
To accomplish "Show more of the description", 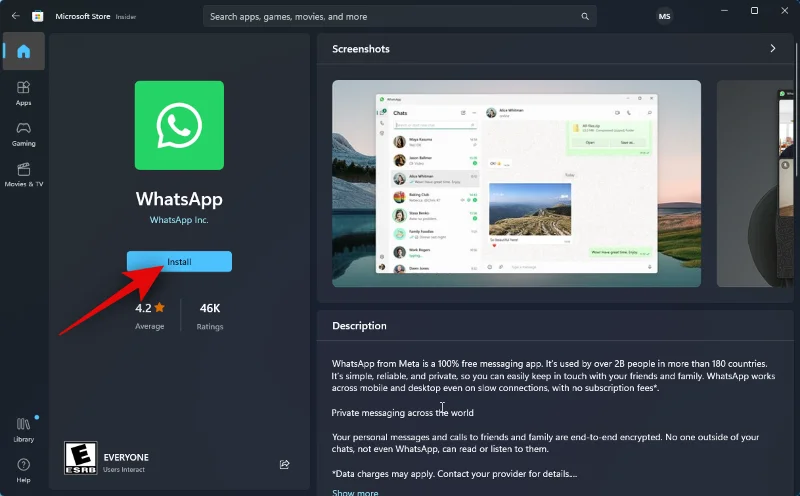I will tap(355, 492).
